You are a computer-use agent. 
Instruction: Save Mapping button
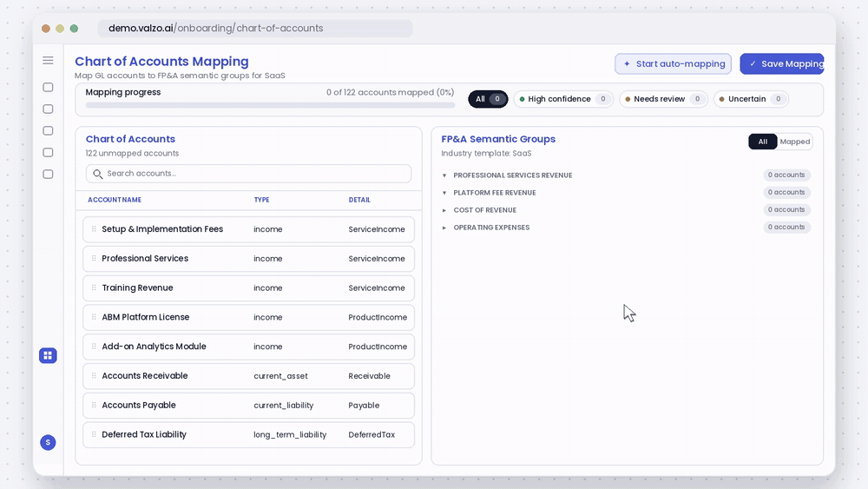tap(782, 63)
